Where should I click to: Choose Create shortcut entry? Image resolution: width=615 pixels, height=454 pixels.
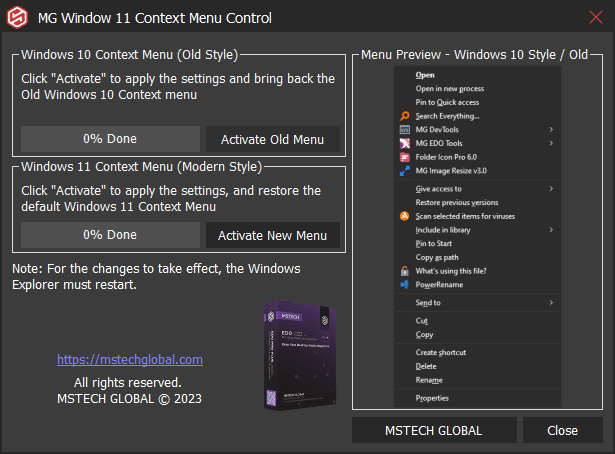coord(441,352)
